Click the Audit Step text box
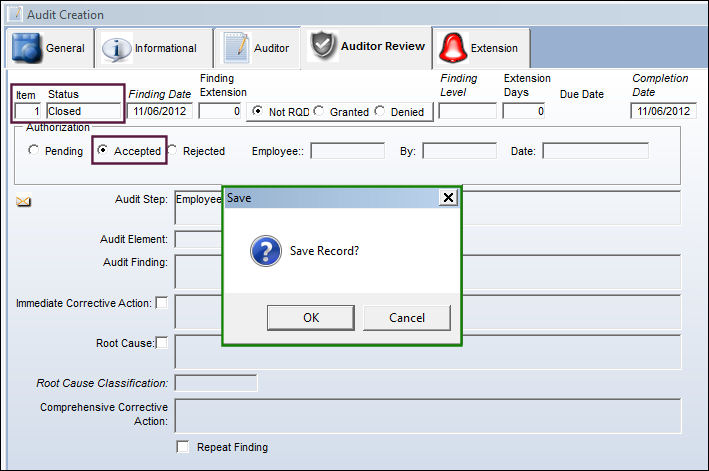 click(427, 208)
